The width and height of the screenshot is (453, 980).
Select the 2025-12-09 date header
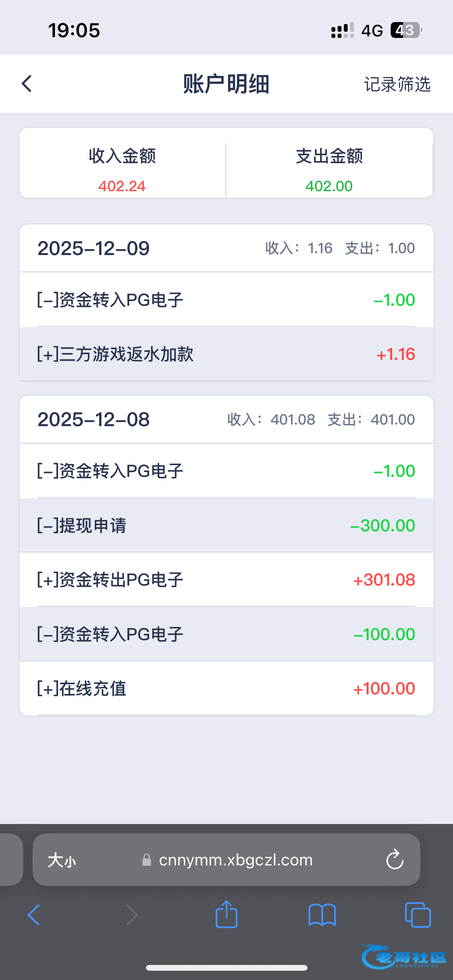[94, 248]
